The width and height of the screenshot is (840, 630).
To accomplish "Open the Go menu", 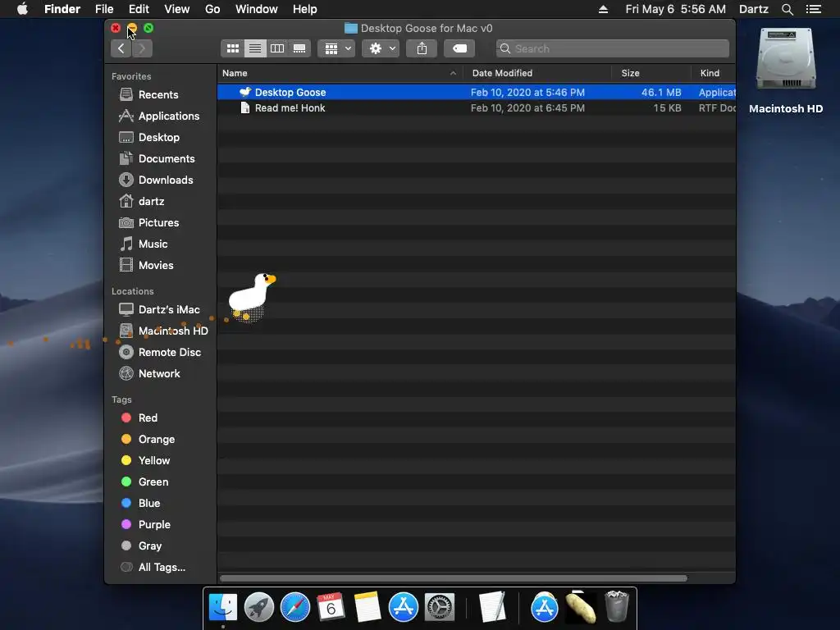I will point(212,9).
